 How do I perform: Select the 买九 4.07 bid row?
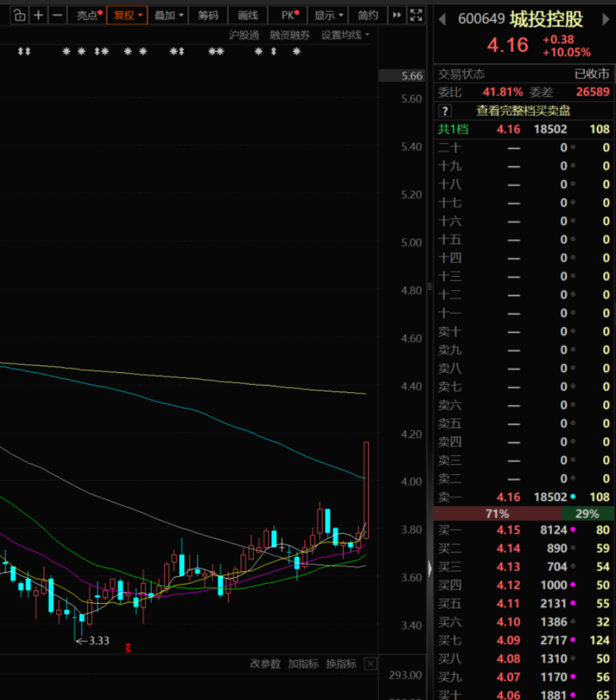(x=523, y=677)
